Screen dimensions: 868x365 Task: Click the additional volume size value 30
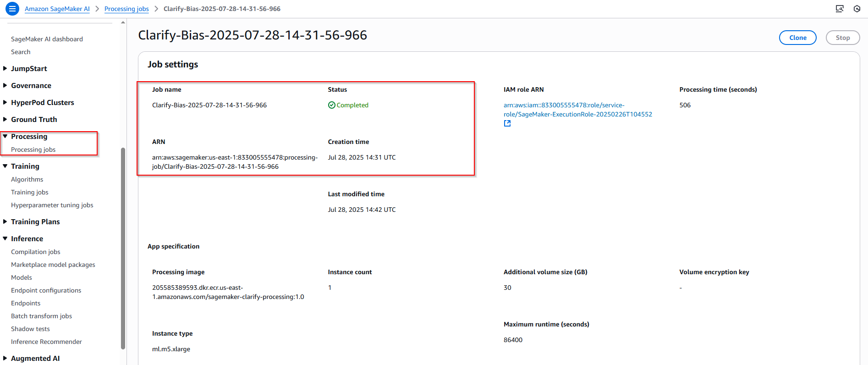pos(507,288)
